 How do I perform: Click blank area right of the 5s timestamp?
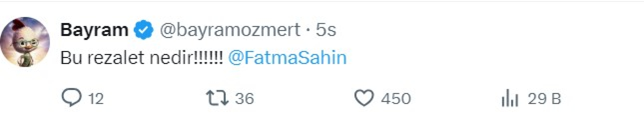(450, 30)
